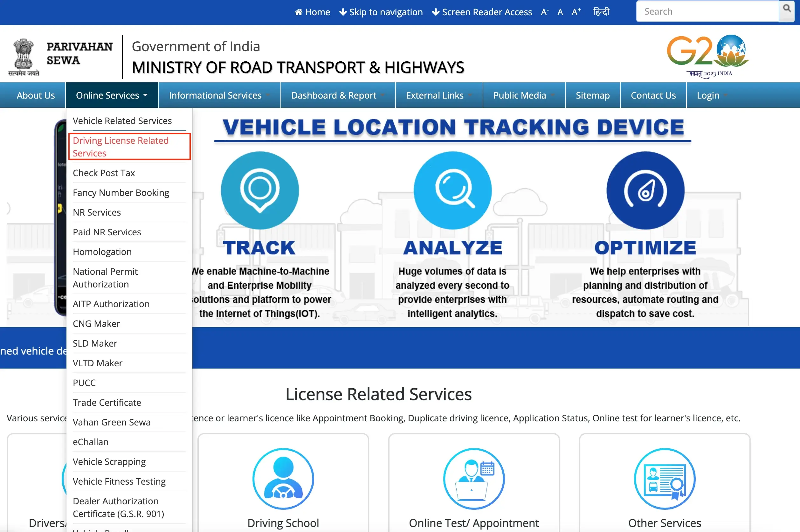Screen dimensions: 800x532
Task: Expand the Informational Services dropdown
Action: (219, 95)
